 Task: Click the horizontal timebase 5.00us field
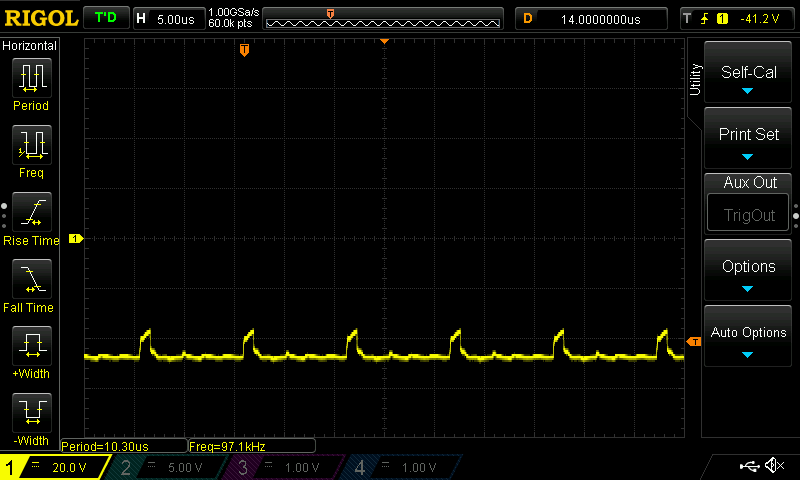(x=169, y=19)
